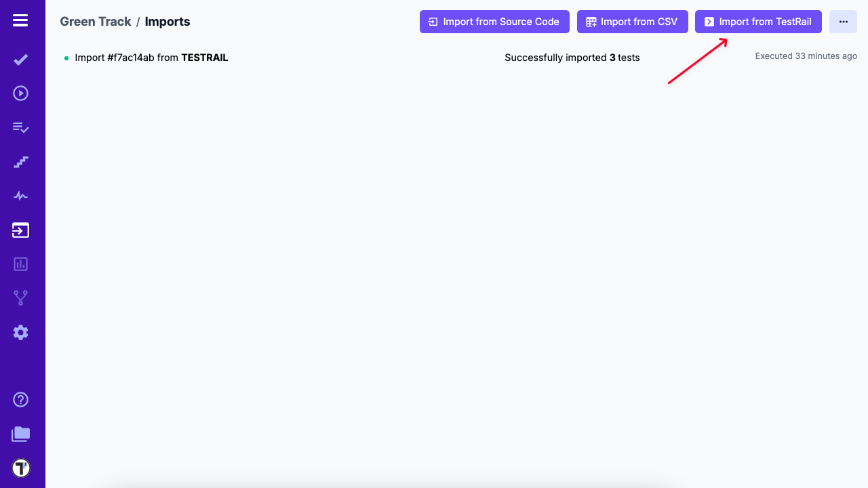
Task: Open project Settings via the gear icon
Action: pos(20,332)
